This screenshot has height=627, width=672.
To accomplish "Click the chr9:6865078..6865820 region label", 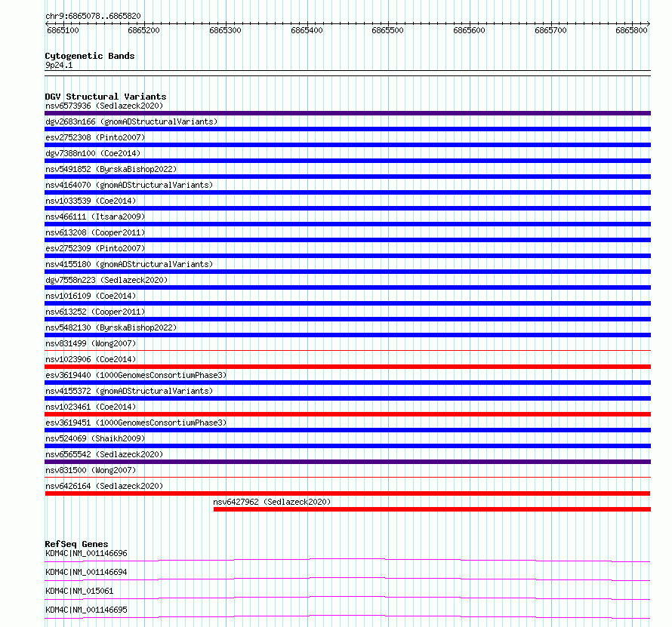I will (x=93, y=16).
